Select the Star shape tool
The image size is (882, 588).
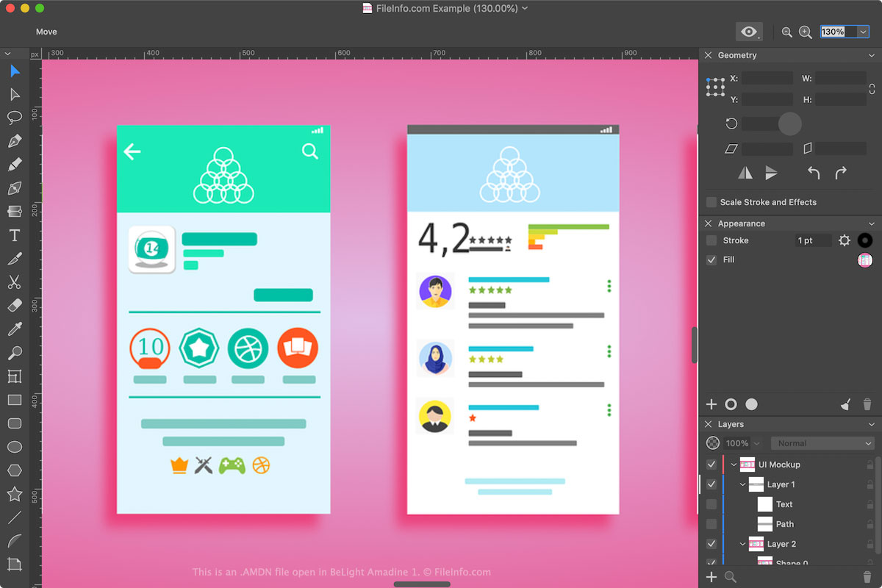pyautogui.click(x=15, y=494)
